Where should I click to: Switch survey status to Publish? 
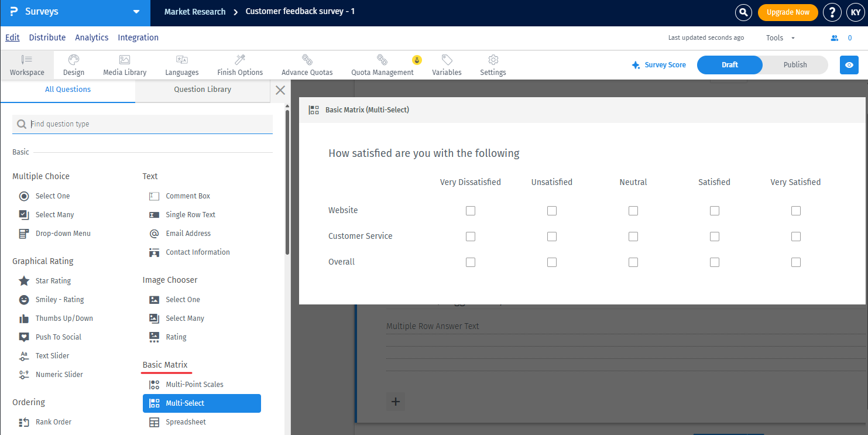pos(795,65)
